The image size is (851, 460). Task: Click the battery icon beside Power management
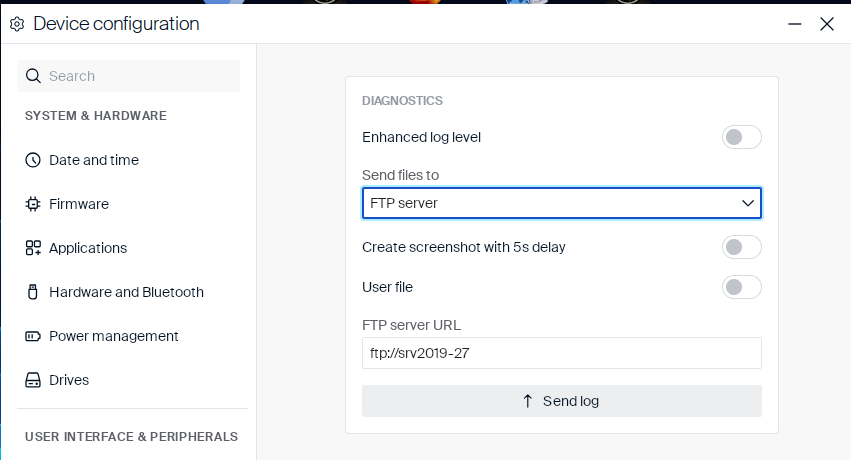coord(33,336)
